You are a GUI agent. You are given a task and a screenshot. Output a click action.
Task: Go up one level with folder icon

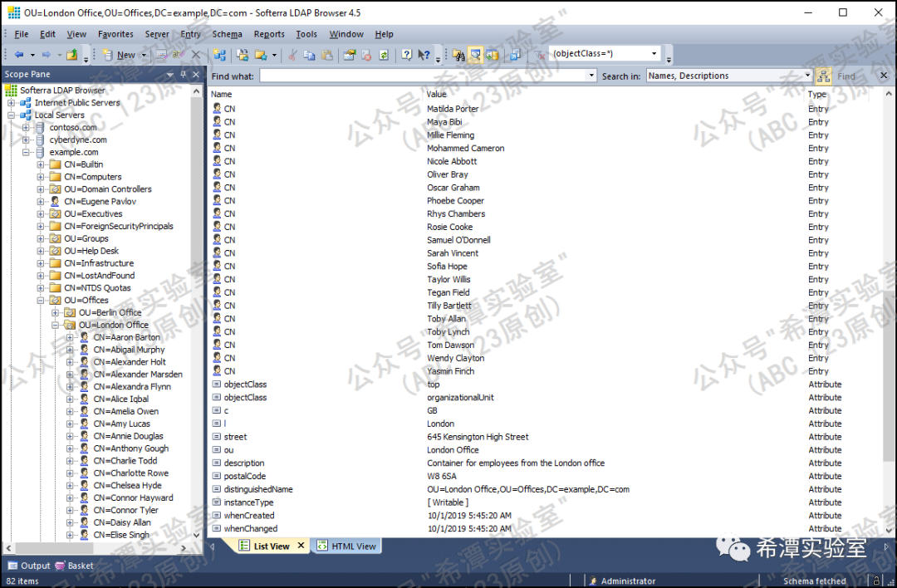(x=71, y=54)
